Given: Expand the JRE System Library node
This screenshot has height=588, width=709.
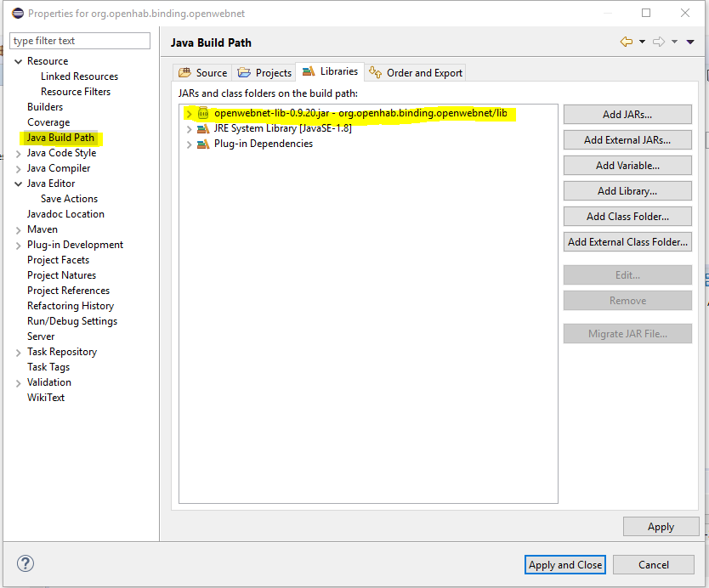Looking at the screenshot, I should coord(189,128).
